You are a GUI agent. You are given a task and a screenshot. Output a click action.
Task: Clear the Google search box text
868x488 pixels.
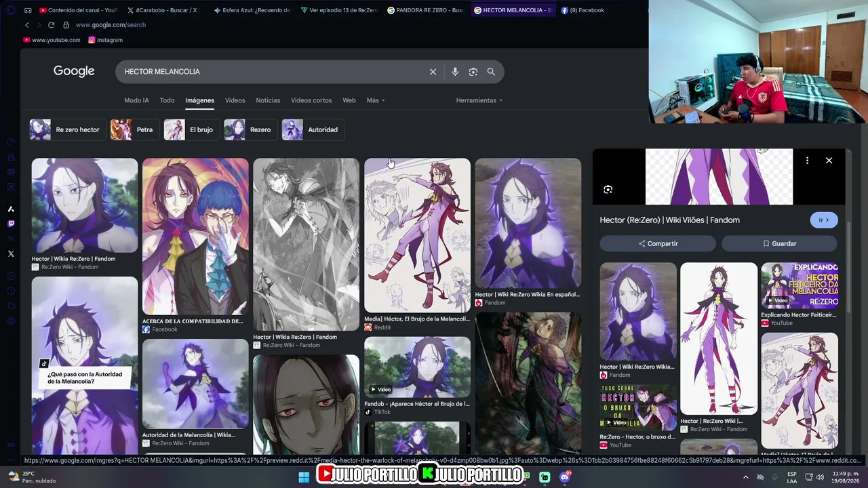(433, 72)
